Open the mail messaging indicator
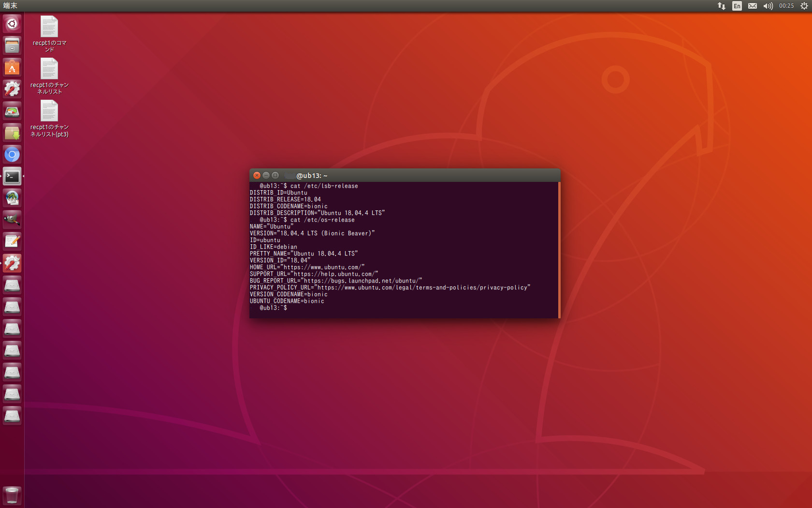Screen dimensions: 812x508 [x=753, y=6]
